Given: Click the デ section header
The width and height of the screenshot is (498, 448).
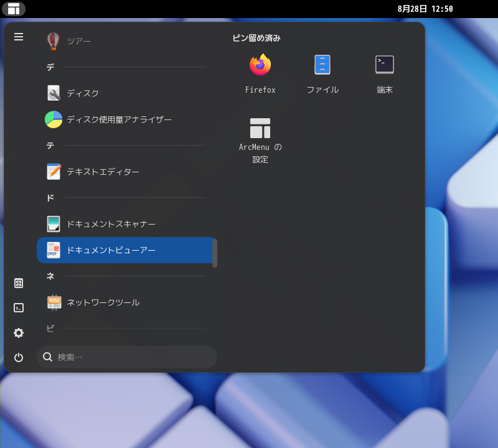Looking at the screenshot, I should click(50, 67).
